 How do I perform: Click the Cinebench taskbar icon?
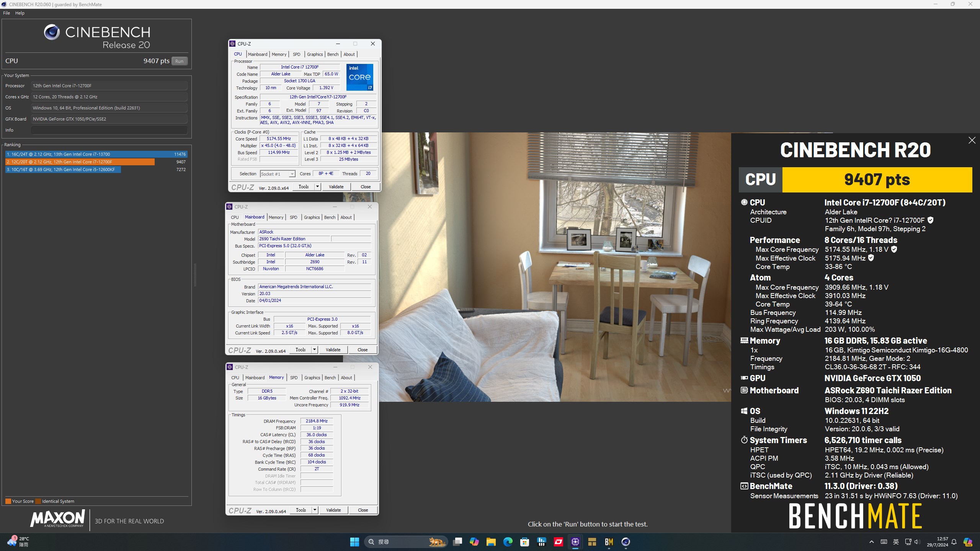626,542
